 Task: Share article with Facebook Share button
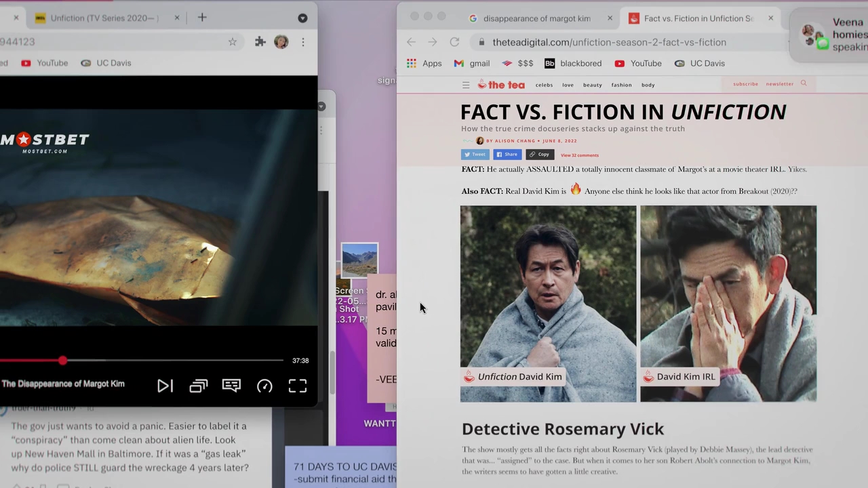[x=507, y=155]
